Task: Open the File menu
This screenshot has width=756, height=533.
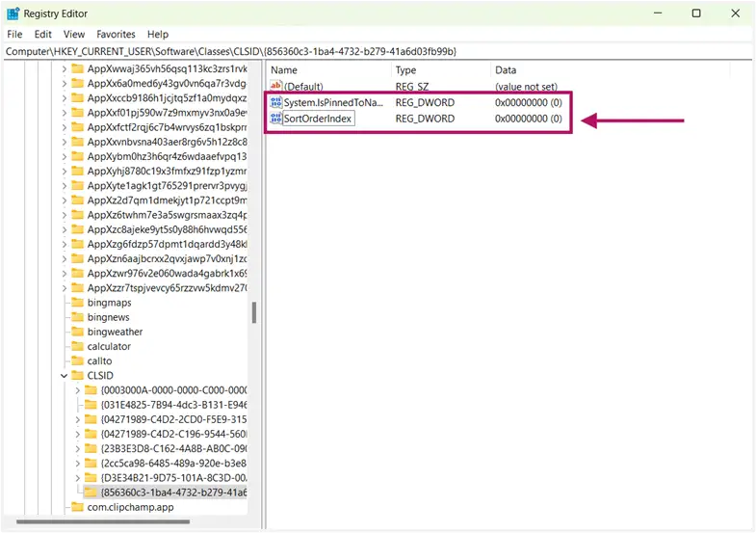Action: 14,35
